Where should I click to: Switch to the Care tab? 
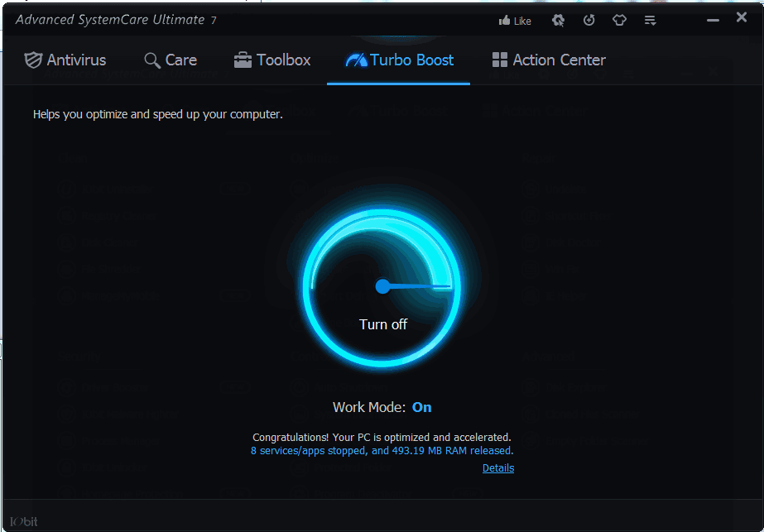[171, 60]
